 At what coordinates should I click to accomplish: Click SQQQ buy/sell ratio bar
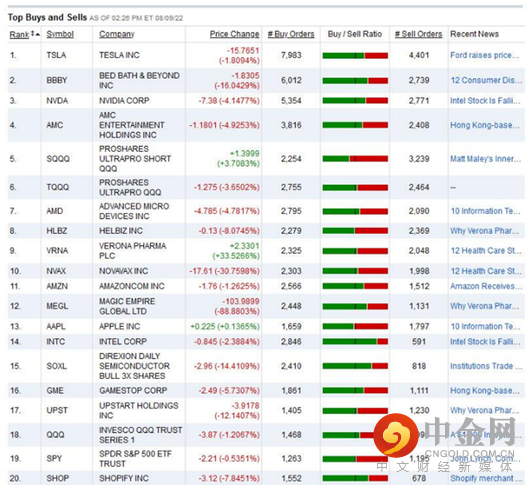355,159
